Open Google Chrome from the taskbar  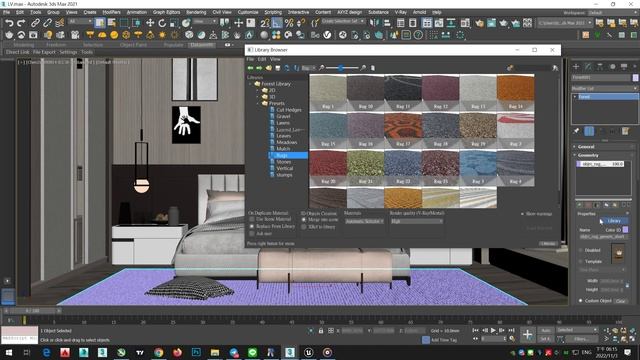[x=158, y=352]
